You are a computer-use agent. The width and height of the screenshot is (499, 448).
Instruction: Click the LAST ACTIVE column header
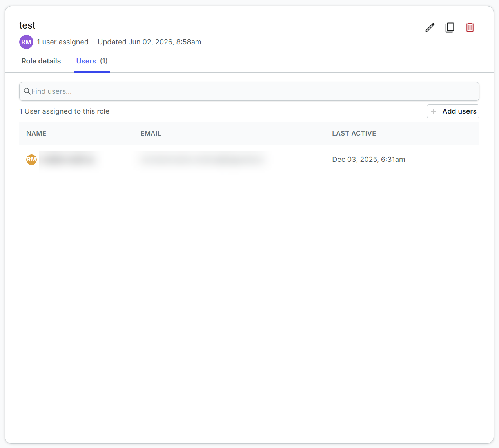point(354,133)
